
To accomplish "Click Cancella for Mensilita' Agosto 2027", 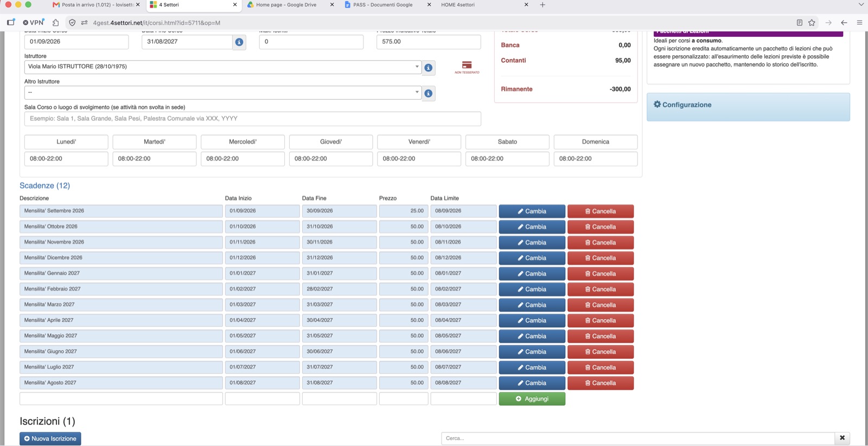I will [x=601, y=383].
